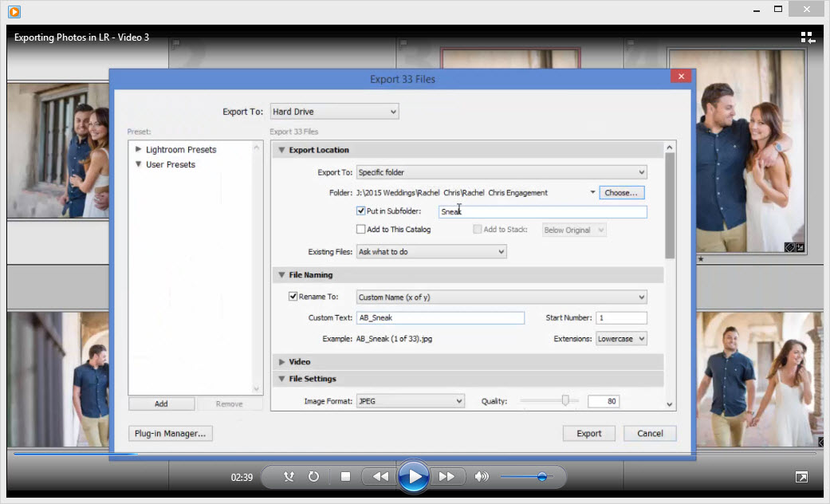View the video in full screen

tap(801, 477)
